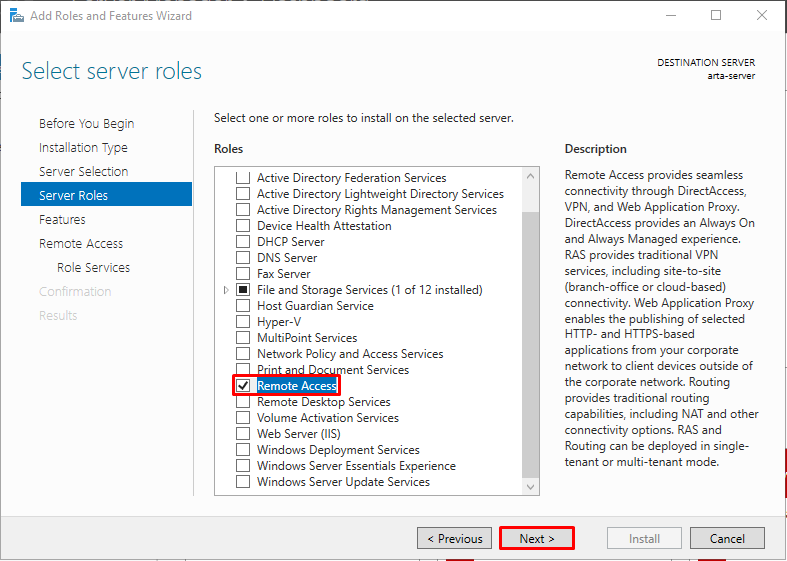This screenshot has width=787, height=561.
Task: Enable Web Server (IIS) role
Action: [x=243, y=434]
